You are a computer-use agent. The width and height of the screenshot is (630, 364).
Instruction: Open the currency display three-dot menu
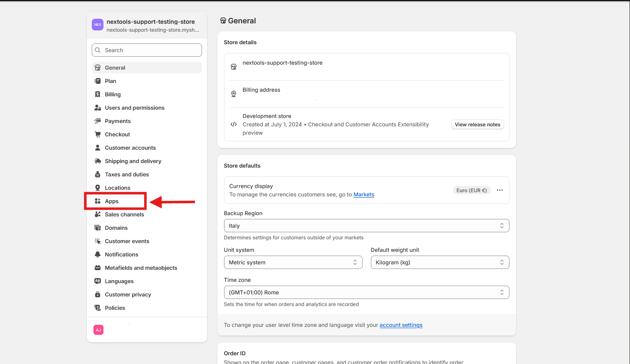click(x=499, y=190)
